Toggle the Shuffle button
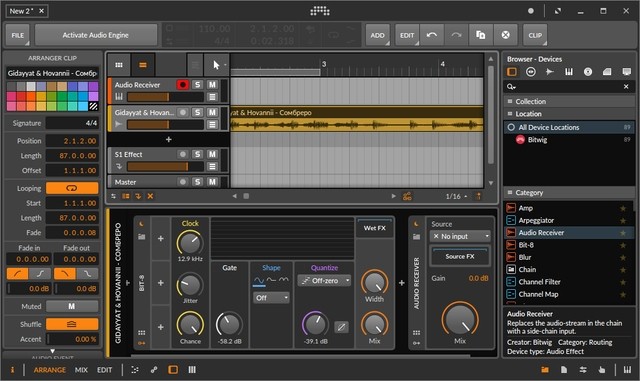Image resolution: width=640 pixels, height=381 pixels. pyautogui.click(x=72, y=324)
